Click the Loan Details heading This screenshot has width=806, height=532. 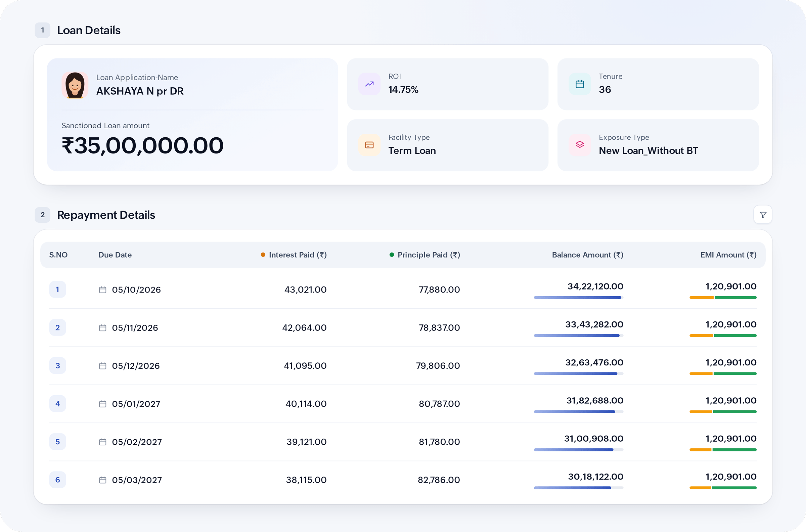pos(89,30)
